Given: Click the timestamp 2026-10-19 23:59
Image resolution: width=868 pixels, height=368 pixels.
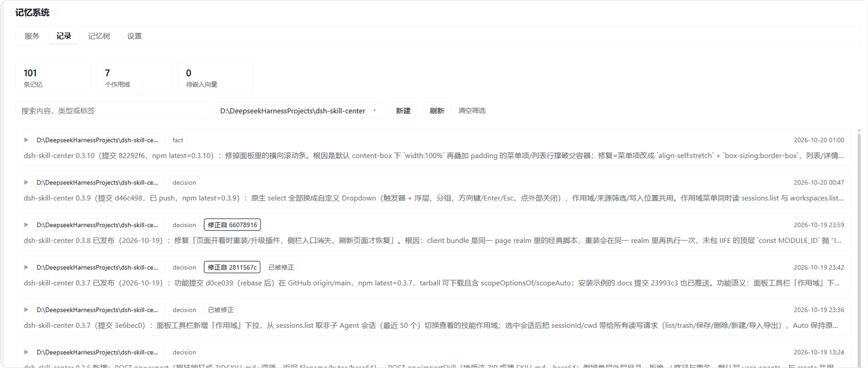Looking at the screenshot, I should pos(819,225).
